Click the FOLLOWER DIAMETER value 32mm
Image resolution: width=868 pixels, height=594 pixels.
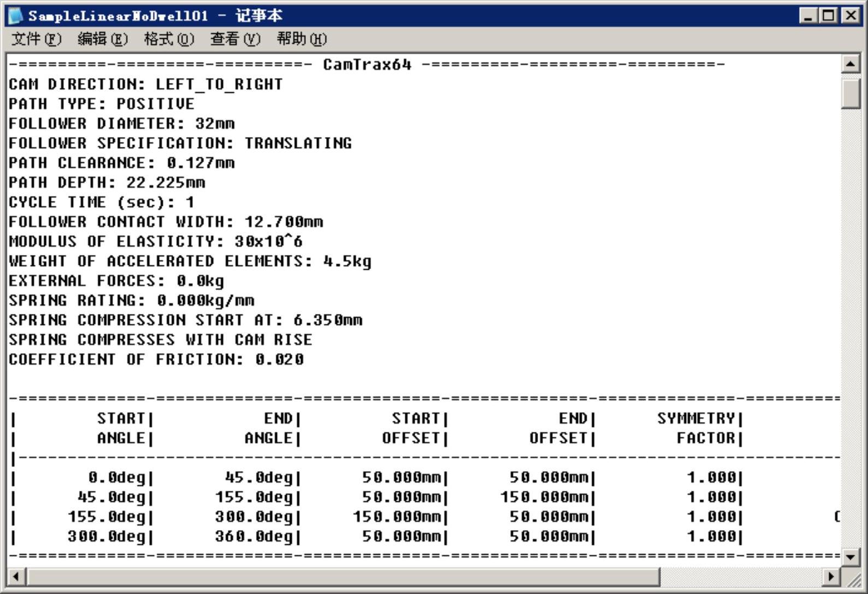pos(215,123)
